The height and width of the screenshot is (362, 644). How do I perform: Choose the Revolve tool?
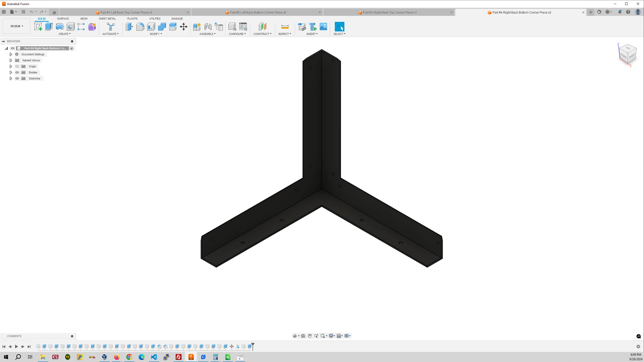[x=60, y=27]
